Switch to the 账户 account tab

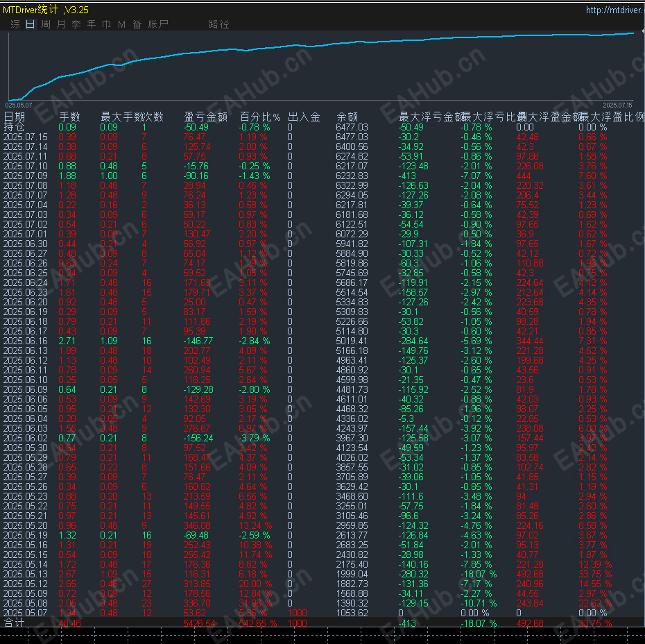(x=158, y=24)
